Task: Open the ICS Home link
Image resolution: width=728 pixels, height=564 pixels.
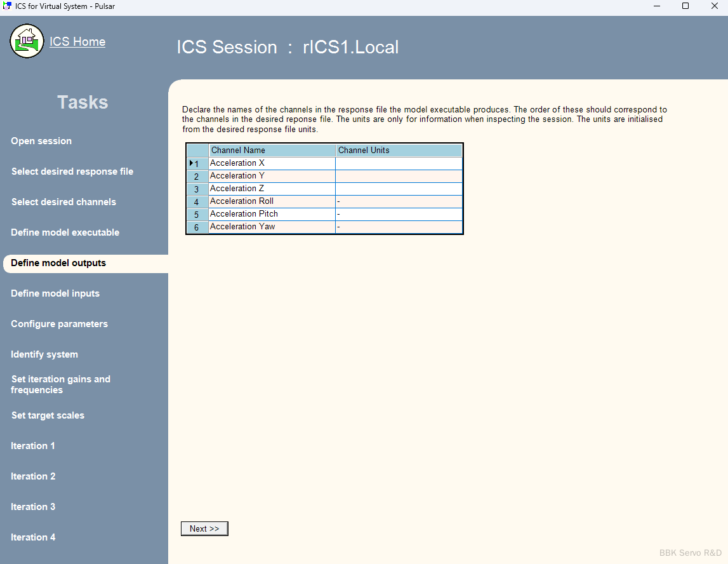Action: click(x=77, y=42)
